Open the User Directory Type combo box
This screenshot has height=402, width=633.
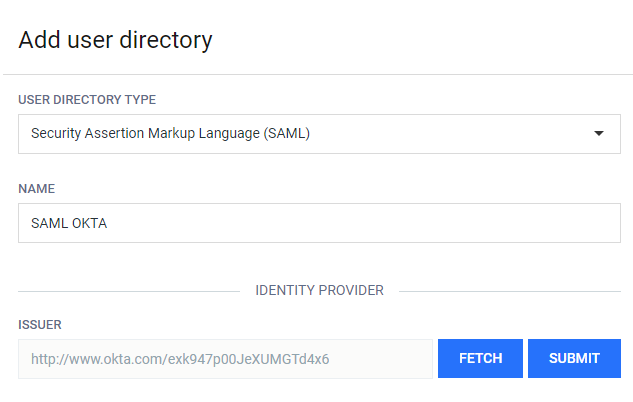(x=319, y=134)
